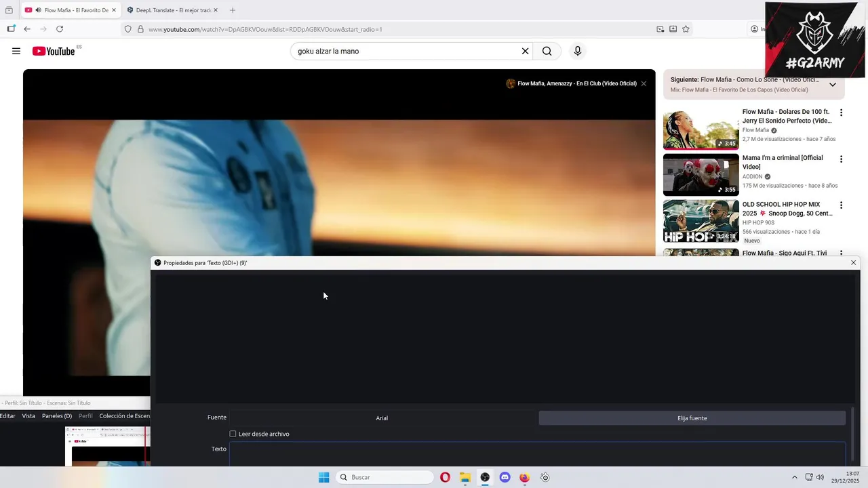Go to the YouTube home logo

point(53,52)
